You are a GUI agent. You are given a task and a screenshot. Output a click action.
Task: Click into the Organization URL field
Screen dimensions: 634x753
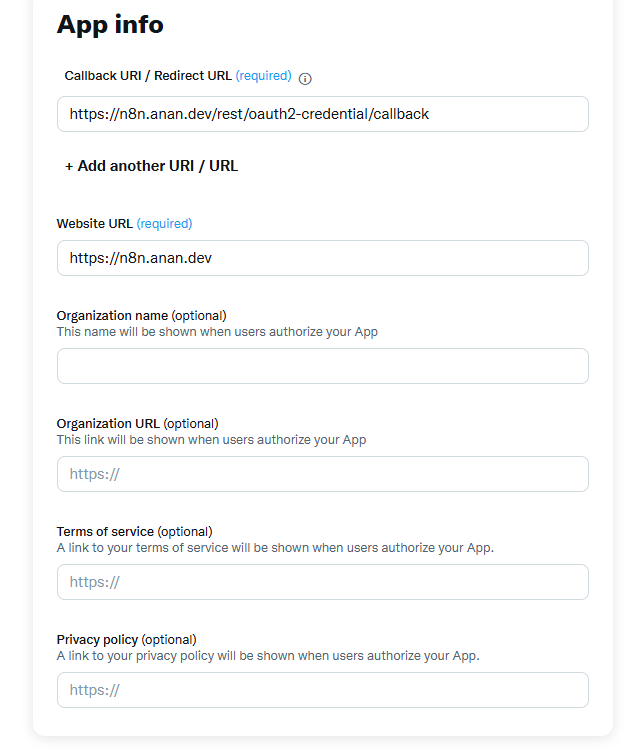click(322, 474)
